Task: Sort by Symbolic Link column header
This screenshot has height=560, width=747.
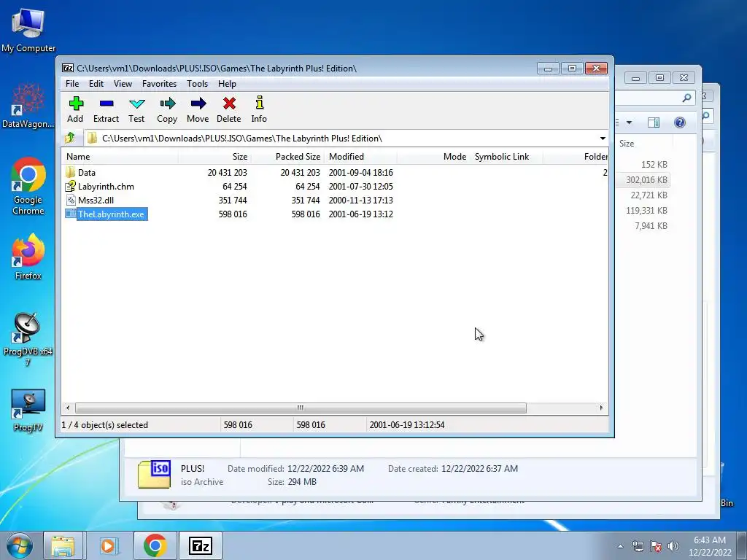Action: 506,157
